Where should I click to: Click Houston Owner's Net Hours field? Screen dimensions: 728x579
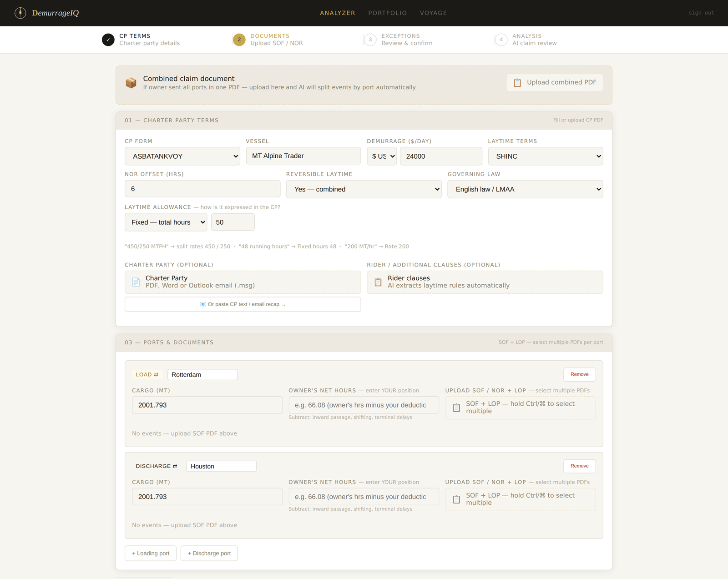click(x=364, y=497)
